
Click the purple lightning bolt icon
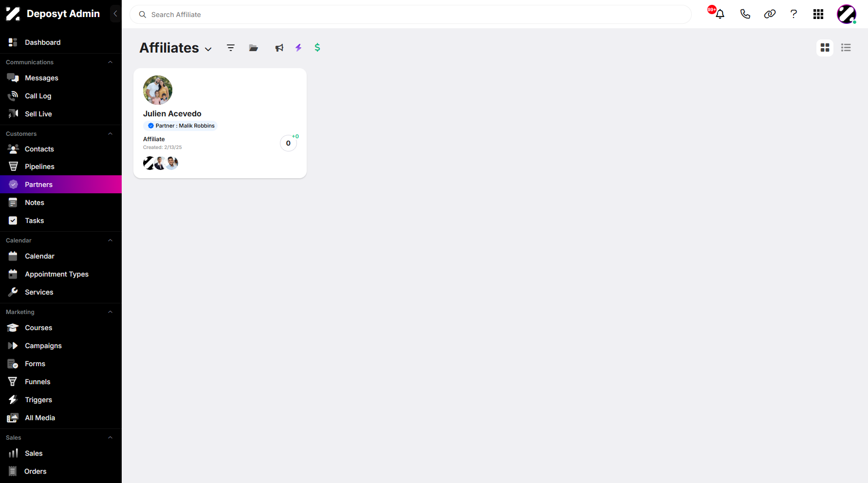click(298, 48)
